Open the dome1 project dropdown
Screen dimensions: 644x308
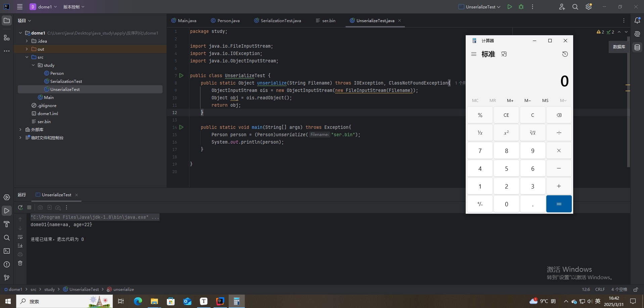(43, 7)
